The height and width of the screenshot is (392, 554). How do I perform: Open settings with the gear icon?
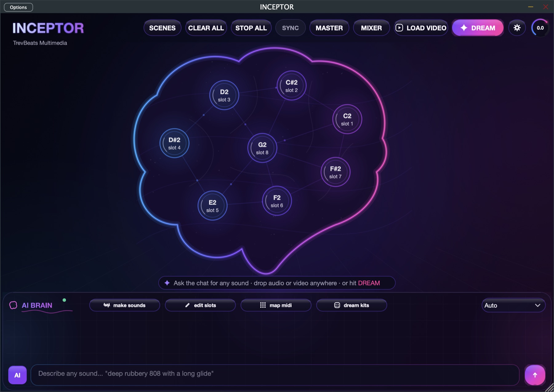(x=517, y=28)
